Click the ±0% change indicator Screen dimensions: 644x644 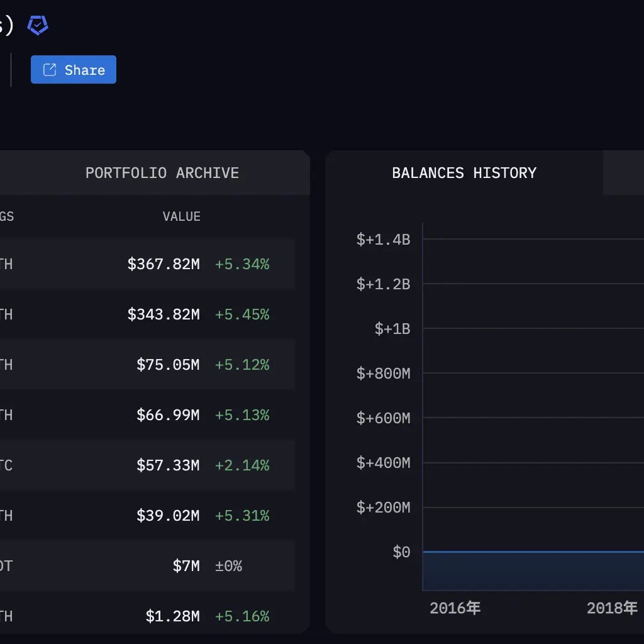tap(228, 566)
